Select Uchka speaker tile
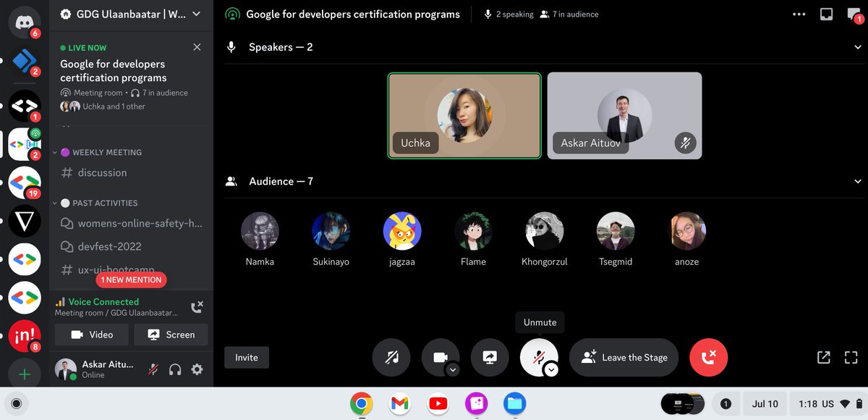 click(x=464, y=116)
